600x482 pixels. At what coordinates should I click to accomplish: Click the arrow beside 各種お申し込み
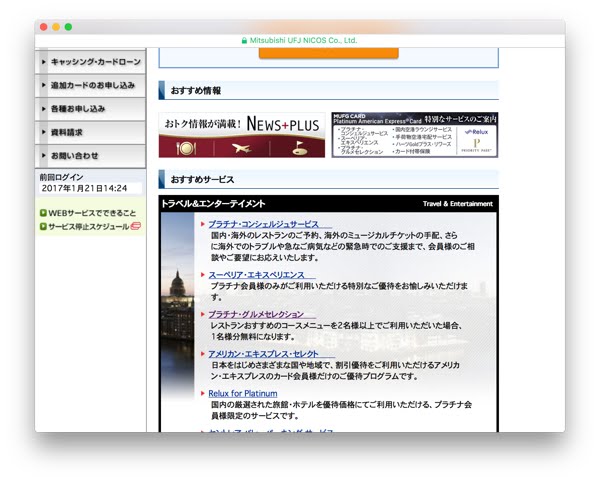44,109
